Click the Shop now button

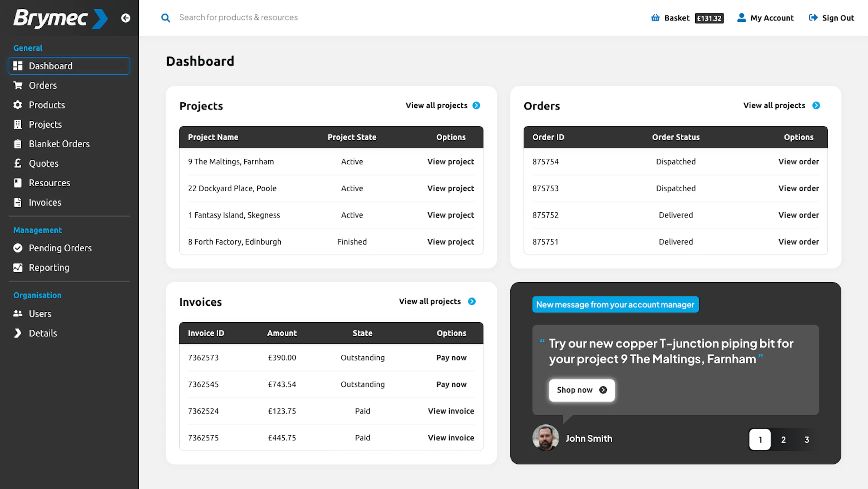(582, 390)
